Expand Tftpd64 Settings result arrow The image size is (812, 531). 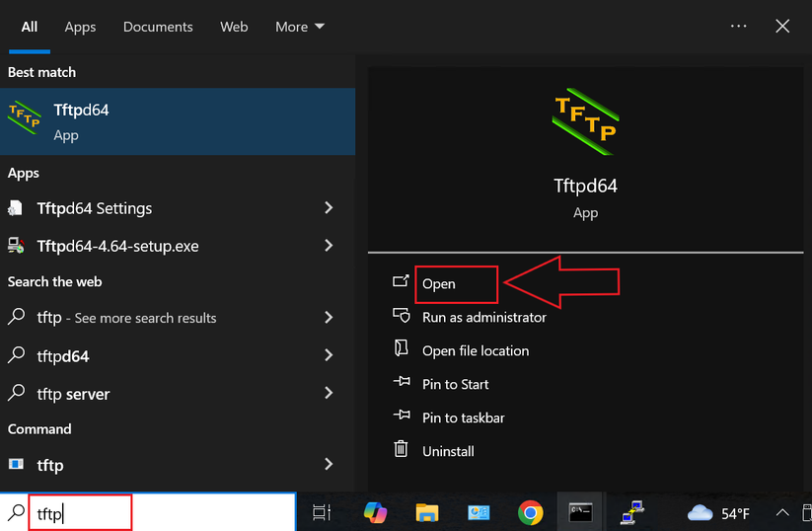(329, 208)
